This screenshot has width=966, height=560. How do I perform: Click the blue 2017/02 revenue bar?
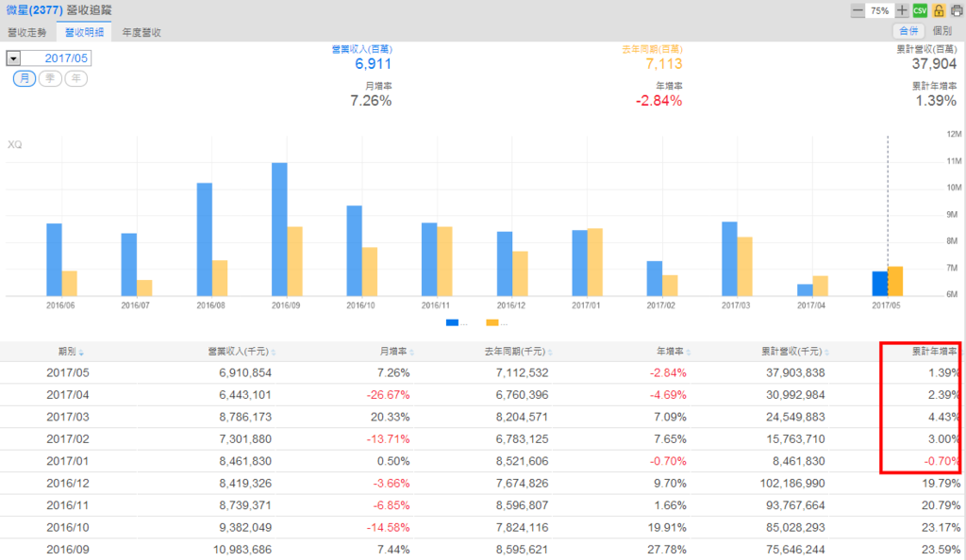[x=655, y=279]
